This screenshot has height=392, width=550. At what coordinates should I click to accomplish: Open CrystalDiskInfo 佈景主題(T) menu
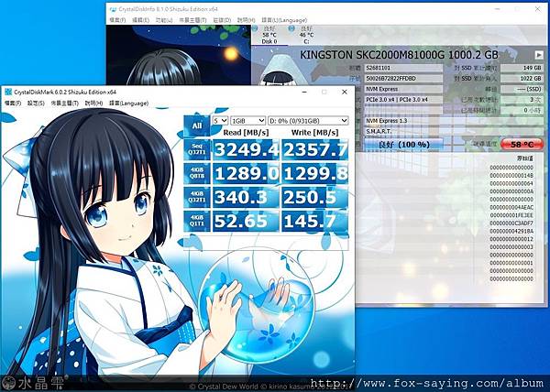click(192, 20)
